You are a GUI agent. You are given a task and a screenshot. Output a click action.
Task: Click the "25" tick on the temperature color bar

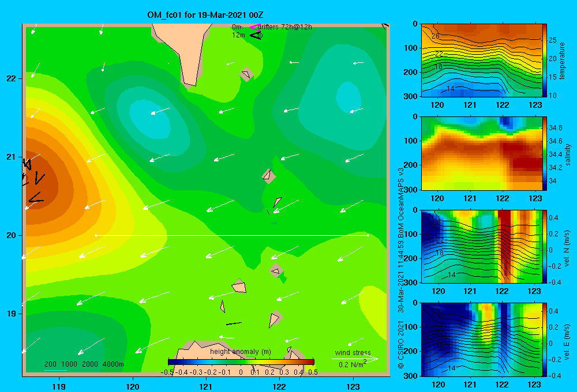click(552, 40)
